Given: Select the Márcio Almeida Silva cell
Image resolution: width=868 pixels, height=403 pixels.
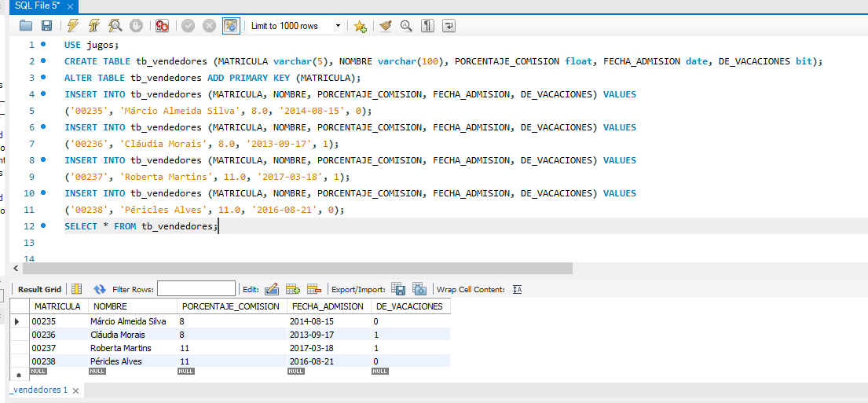Looking at the screenshot, I should coord(133,321).
